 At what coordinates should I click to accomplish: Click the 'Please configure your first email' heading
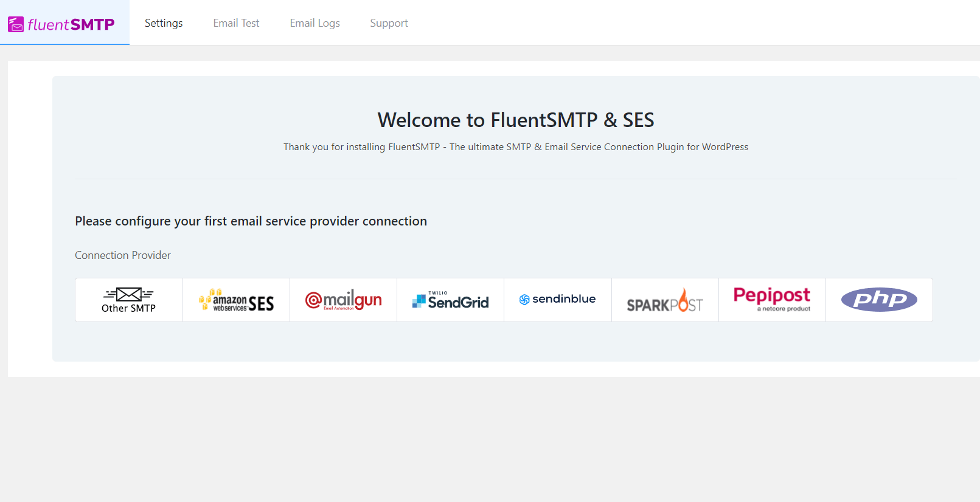[x=251, y=221]
